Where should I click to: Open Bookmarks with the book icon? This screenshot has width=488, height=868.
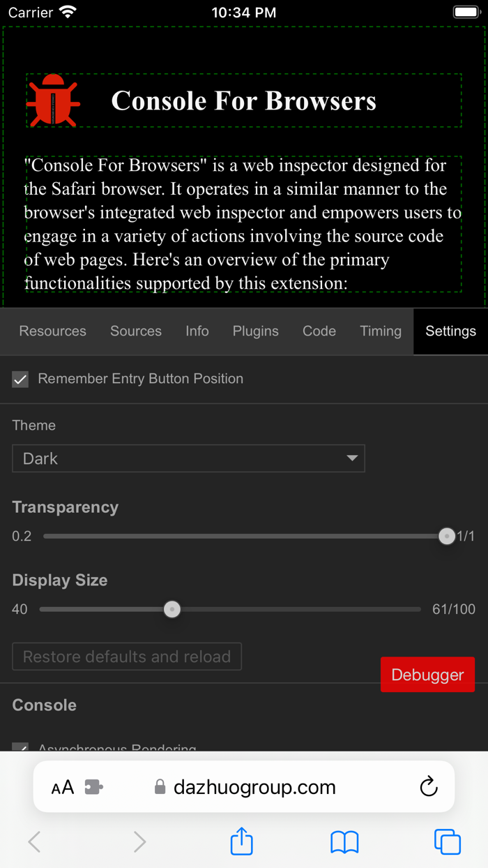click(344, 841)
